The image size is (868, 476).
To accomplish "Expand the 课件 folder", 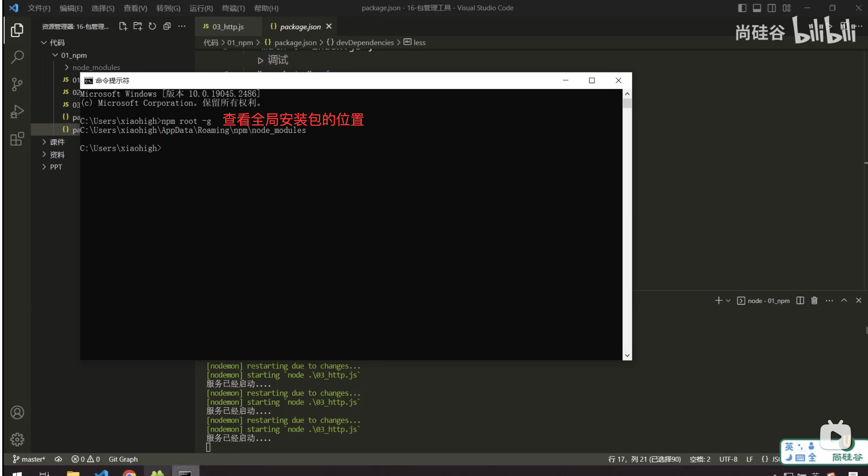I will (x=57, y=142).
